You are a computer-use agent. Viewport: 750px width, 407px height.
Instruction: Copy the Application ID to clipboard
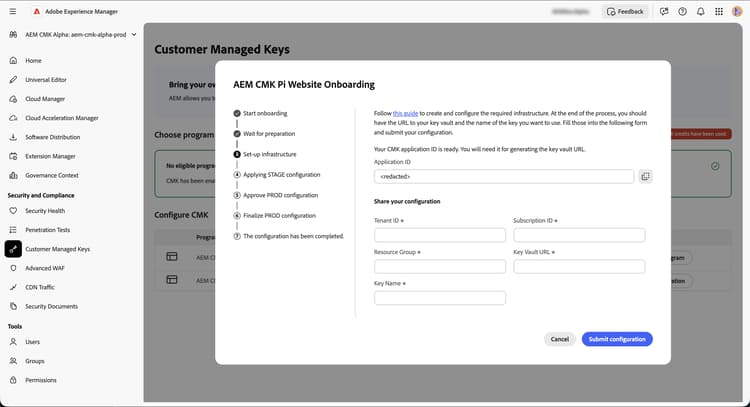(645, 176)
